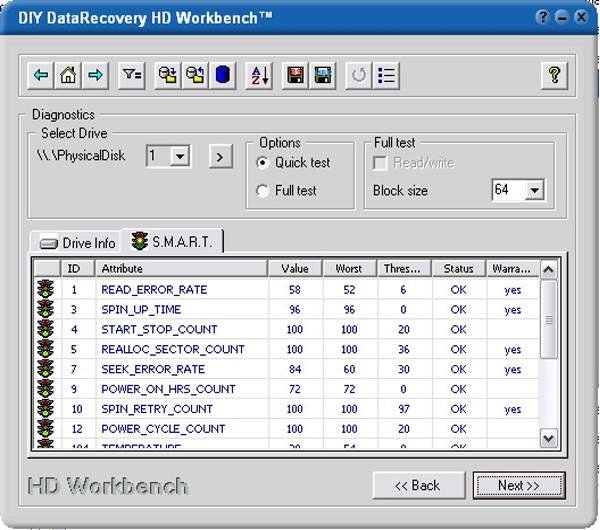Click SEEK_ERROR_RATE traffic light icon

click(x=46, y=369)
